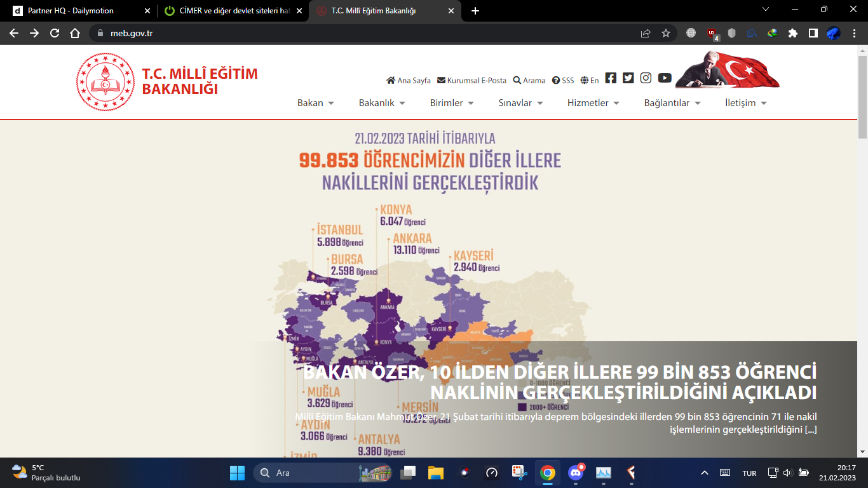Open the Facebook icon in site header
The height and width of the screenshot is (488, 868).
point(611,78)
